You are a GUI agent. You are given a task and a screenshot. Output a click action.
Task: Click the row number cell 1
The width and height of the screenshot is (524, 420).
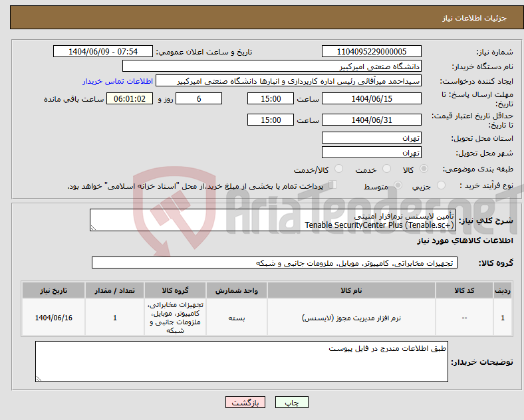[503, 318]
